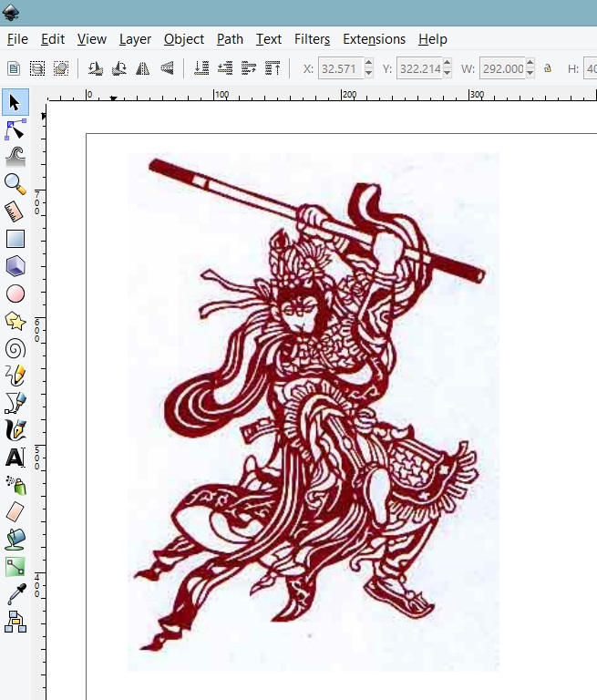Open the Edit menu
The image size is (597, 700).
53,39
